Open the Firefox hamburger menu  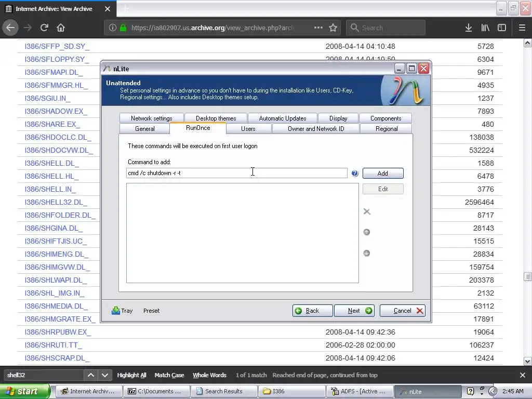(522, 28)
